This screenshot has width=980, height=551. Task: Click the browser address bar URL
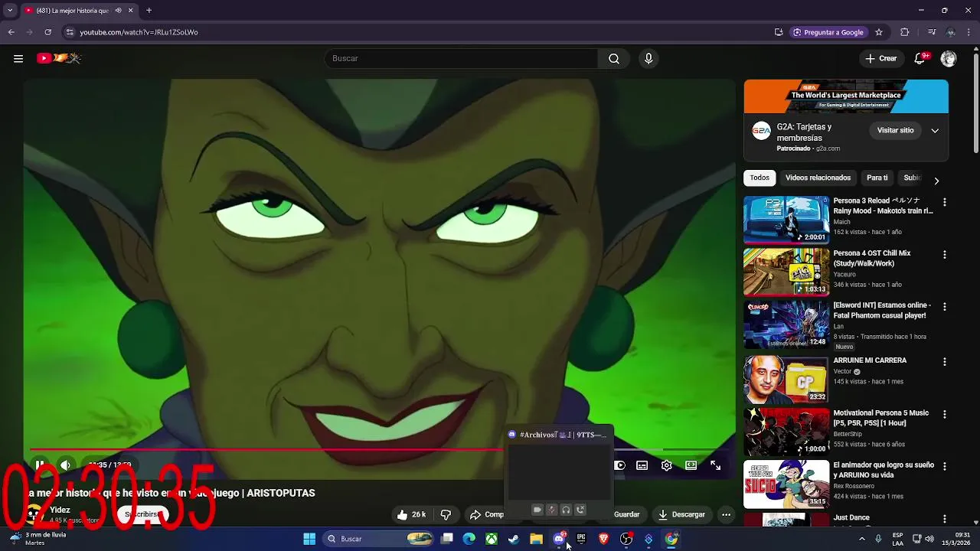[x=139, y=32]
